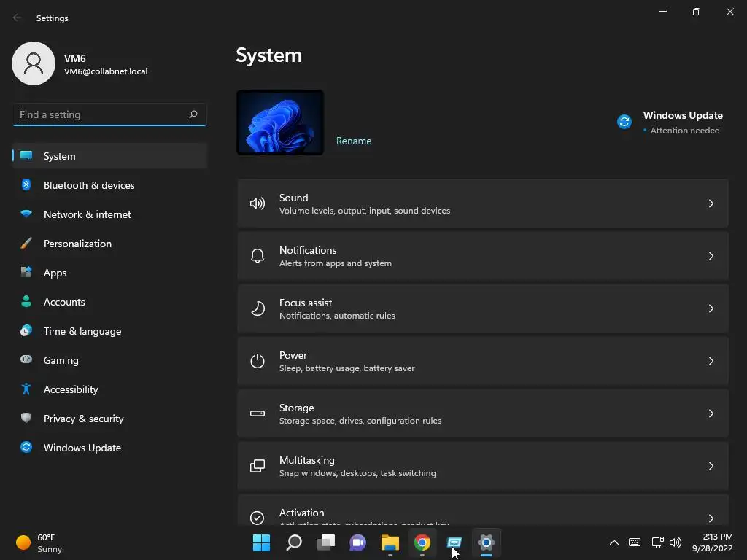Switch to Privacy & security settings

[109, 419]
